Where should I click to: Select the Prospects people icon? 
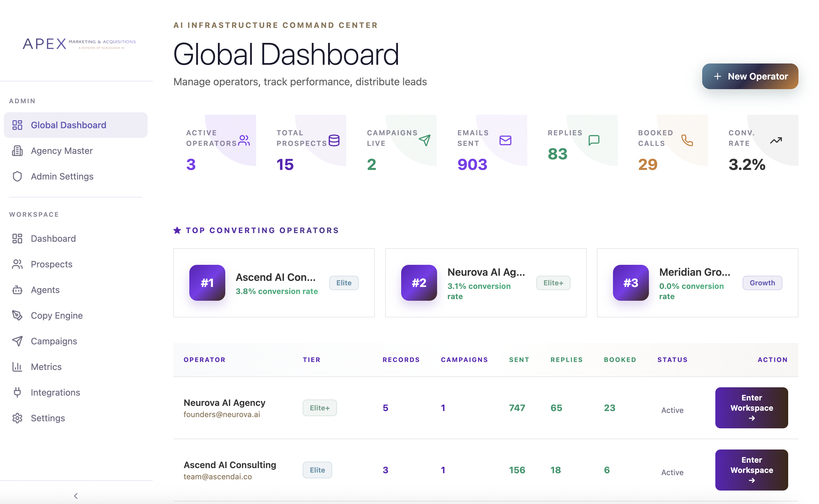click(17, 264)
